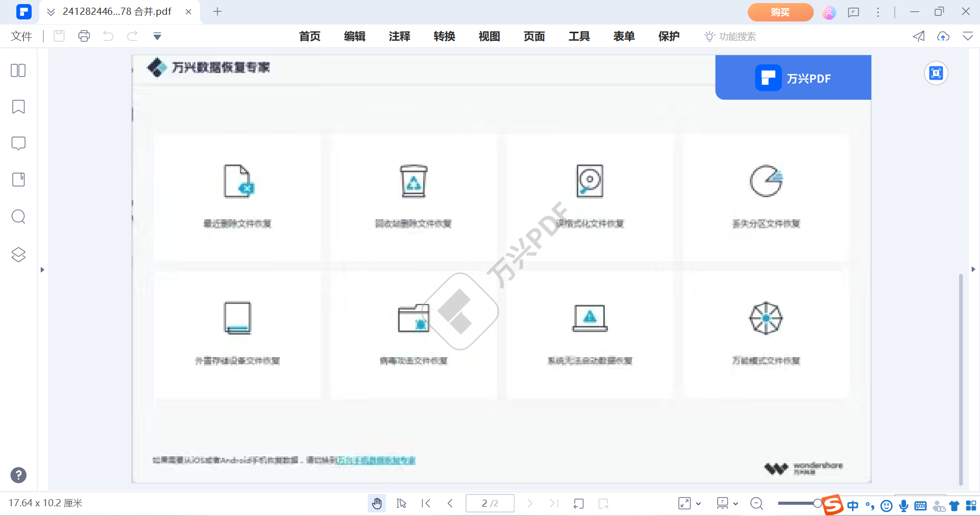Screen dimensions: 980x516
Task: Select the hand tool in the bottom toolbar
Action: (x=377, y=503)
